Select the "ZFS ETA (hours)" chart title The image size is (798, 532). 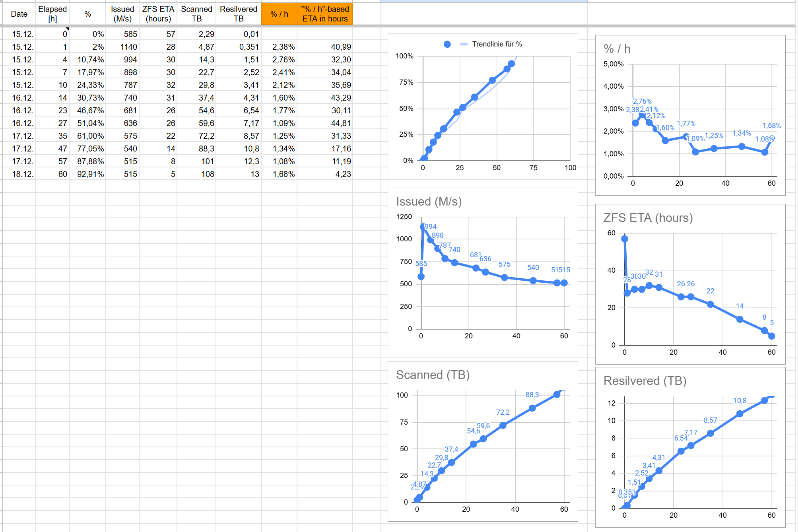pyautogui.click(x=648, y=218)
